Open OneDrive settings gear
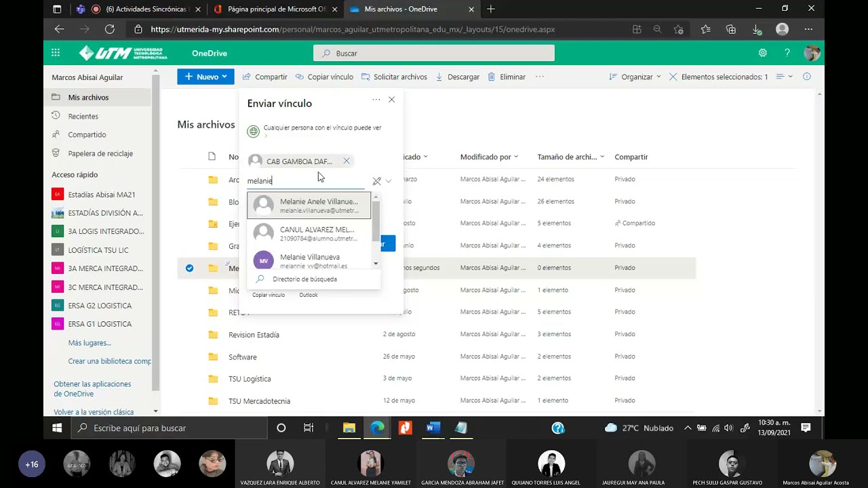Image resolution: width=868 pixels, height=488 pixels. tap(763, 53)
